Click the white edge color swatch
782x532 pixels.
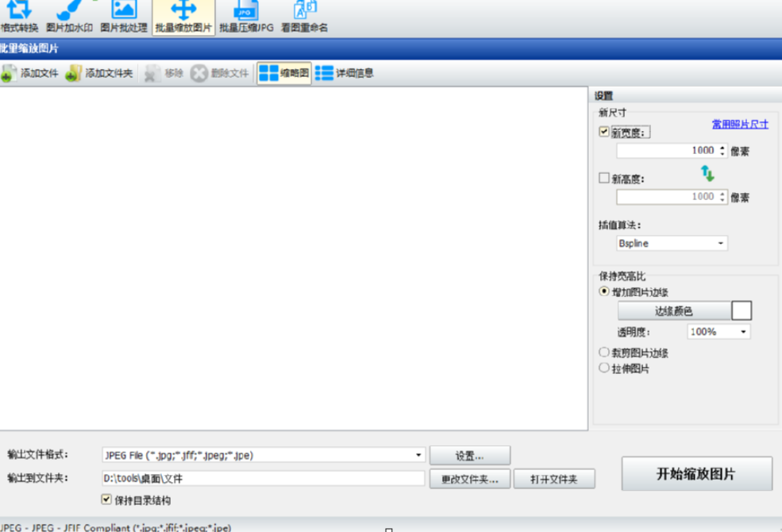pyautogui.click(x=742, y=310)
